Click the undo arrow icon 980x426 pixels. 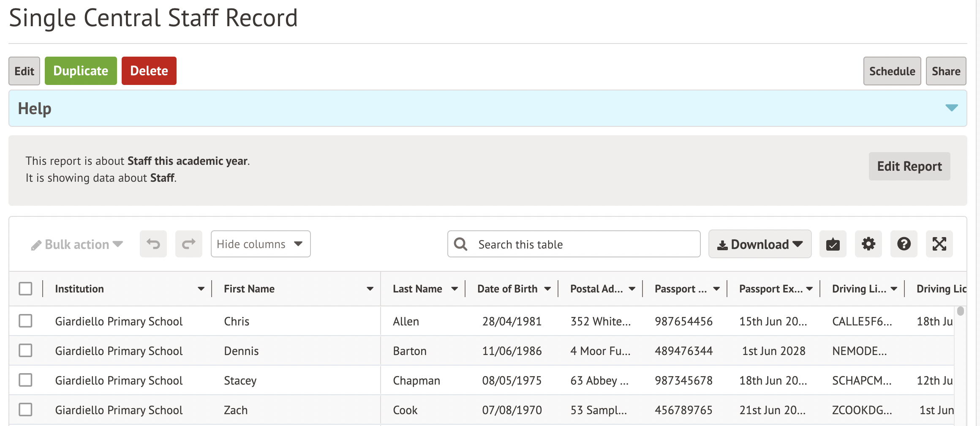153,244
